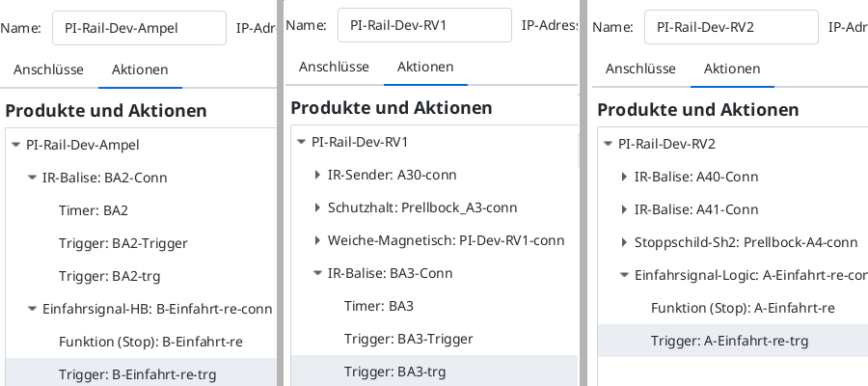Expand IR-Balise A41-Conn node
868x386 pixels.
624,209
